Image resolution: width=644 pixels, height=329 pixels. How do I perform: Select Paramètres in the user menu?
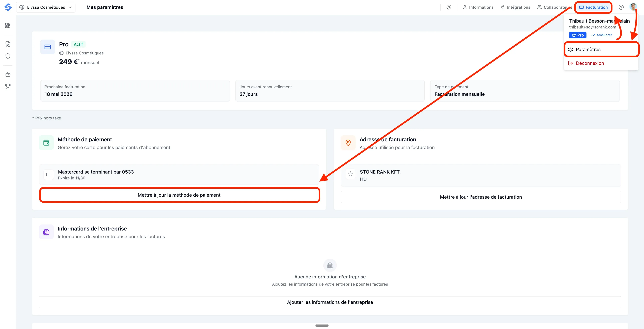[601, 49]
